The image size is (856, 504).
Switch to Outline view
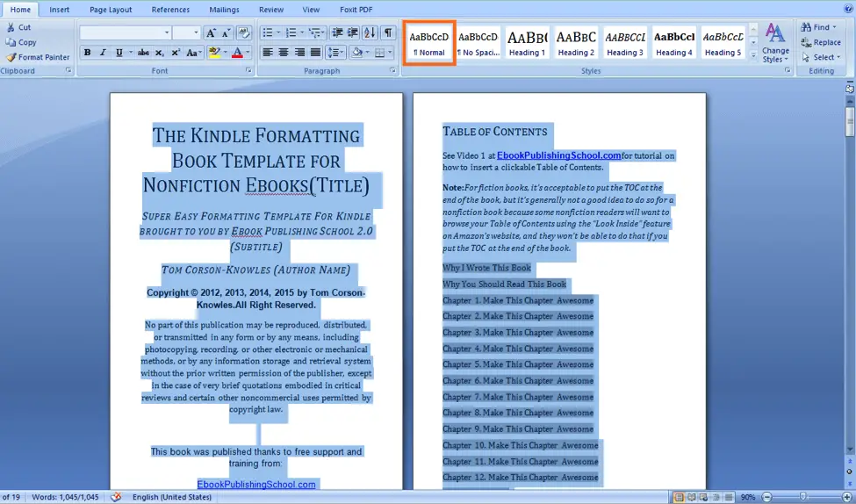(716, 497)
